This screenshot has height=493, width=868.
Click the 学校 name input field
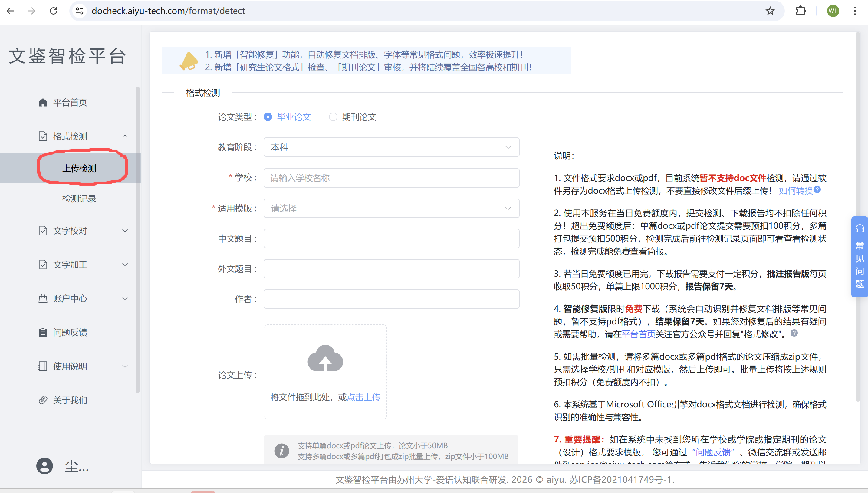391,178
